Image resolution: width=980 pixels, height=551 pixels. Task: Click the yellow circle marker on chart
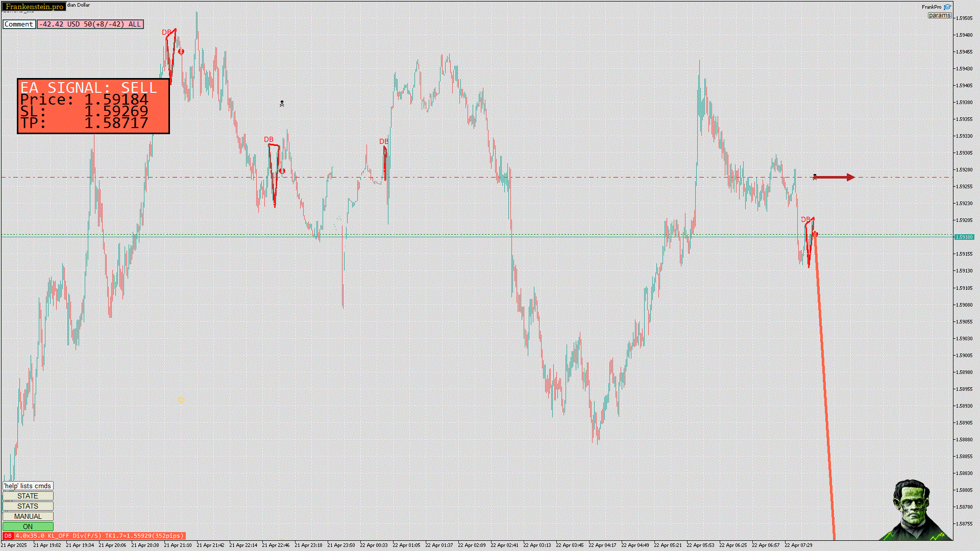[x=181, y=399]
